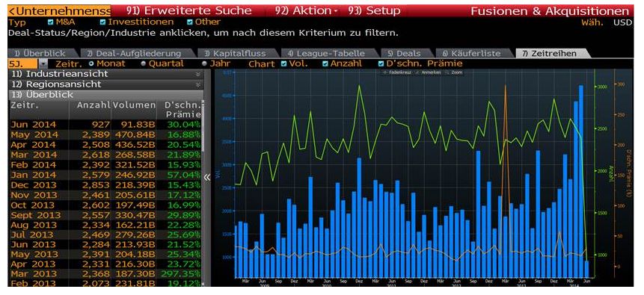This screenshot has height=295, width=644.
Task: Click the table scrollbar beside D'schn. Prämie
Action: [x=203, y=193]
